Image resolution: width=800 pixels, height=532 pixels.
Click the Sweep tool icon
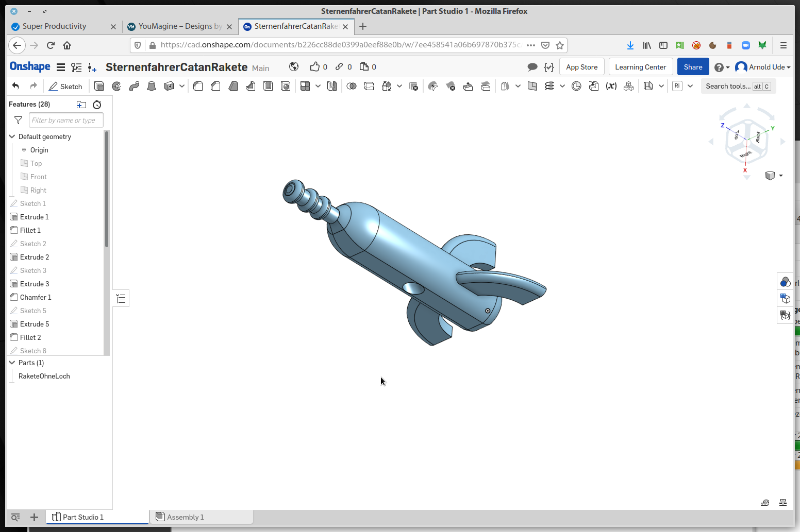[x=134, y=87]
